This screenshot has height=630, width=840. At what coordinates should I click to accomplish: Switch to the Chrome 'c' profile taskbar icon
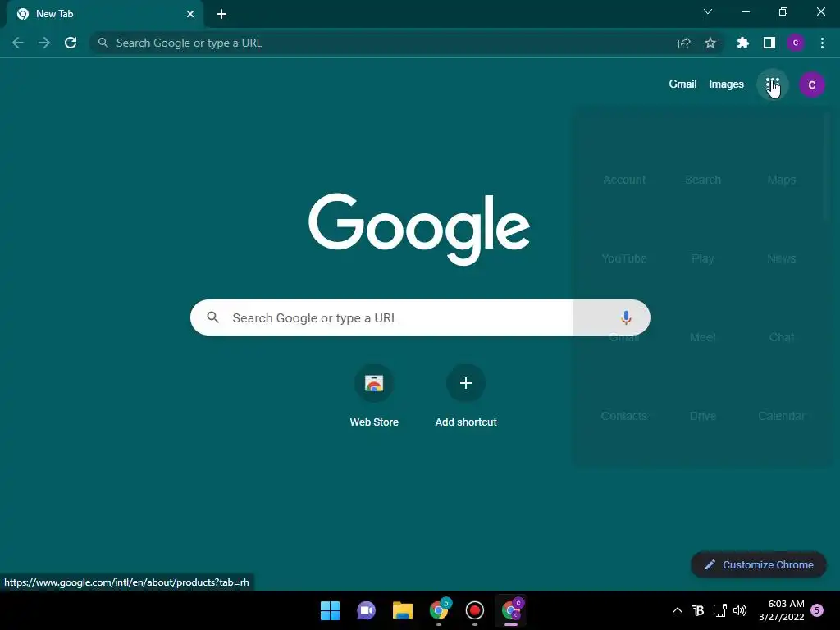(x=512, y=609)
